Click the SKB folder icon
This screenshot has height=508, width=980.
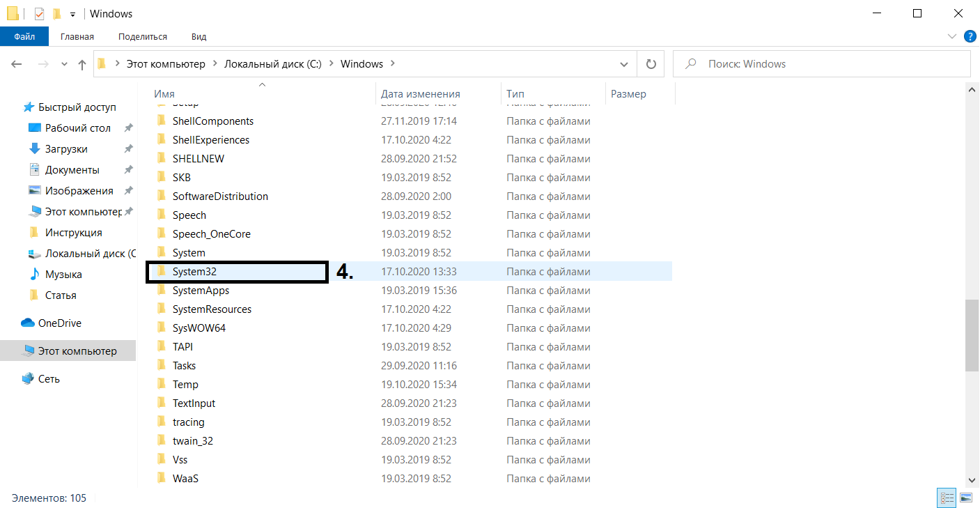[161, 177]
